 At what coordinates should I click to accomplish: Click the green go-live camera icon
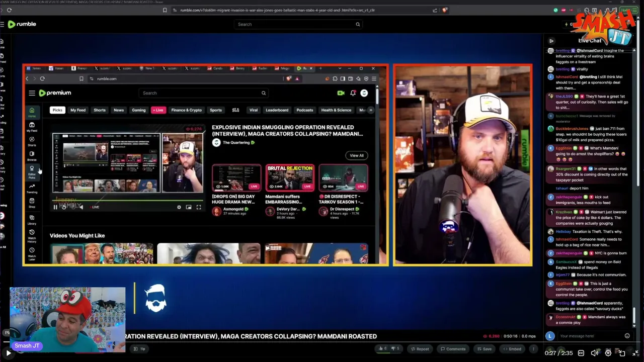341,93
